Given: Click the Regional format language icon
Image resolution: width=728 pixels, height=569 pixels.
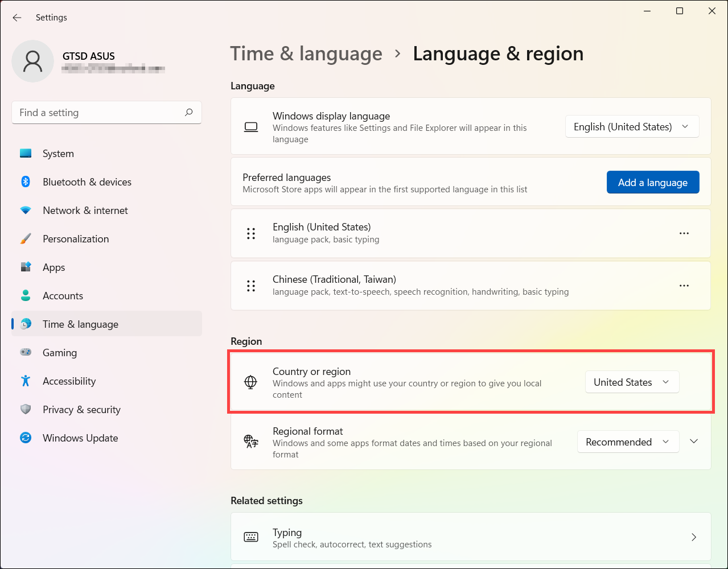Looking at the screenshot, I should (251, 442).
